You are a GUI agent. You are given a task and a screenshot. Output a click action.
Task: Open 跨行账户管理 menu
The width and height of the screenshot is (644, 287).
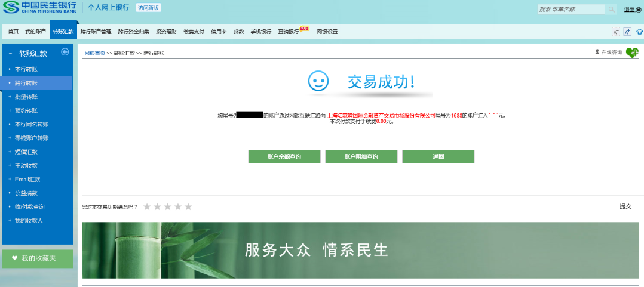pos(96,32)
